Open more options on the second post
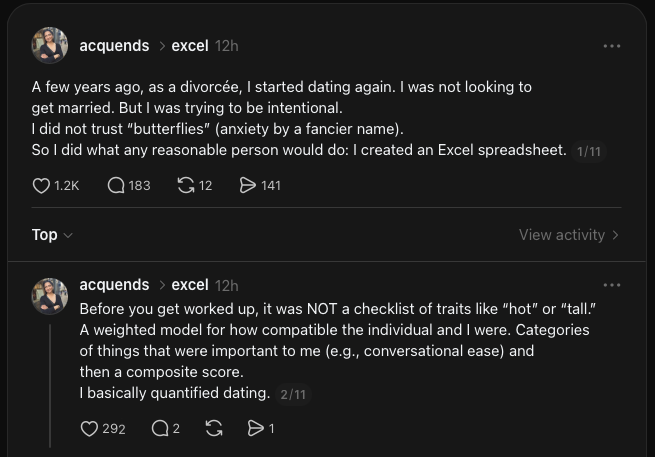Viewport: 655px width, 457px height. [x=612, y=285]
